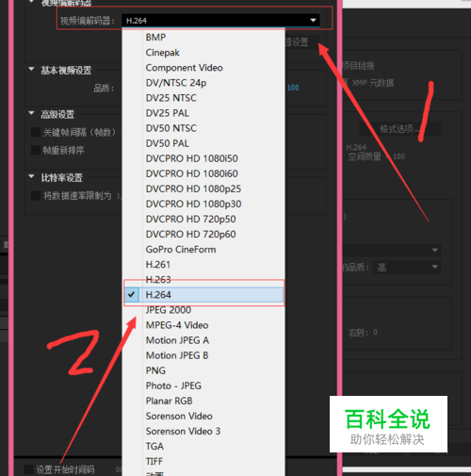Screen dimensions: 471x476
Task: Open the 品质 高 dropdown
Action: click(407, 268)
